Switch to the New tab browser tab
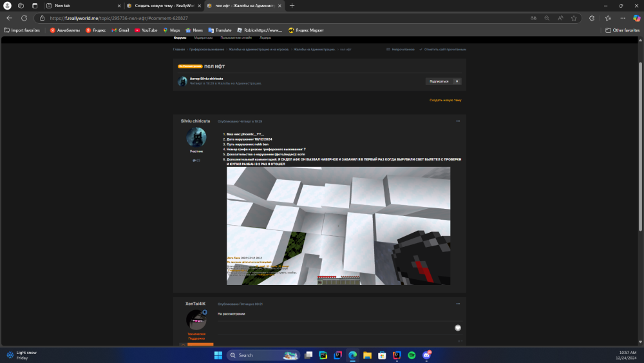644x363 pixels. tap(83, 6)
